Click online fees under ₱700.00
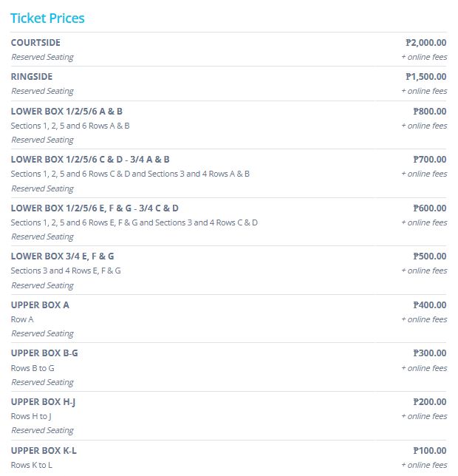The width and height of the screenshot is (458, 476). [x=424, y=174]
